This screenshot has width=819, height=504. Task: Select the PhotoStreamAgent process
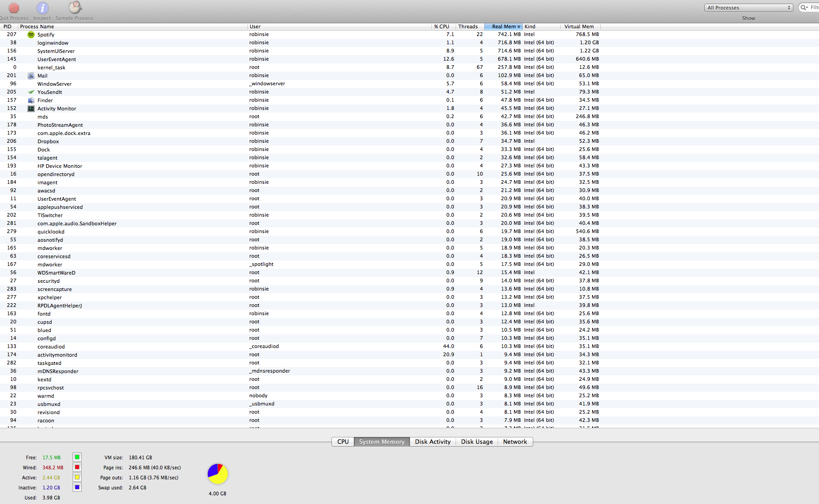pos(60,125)
